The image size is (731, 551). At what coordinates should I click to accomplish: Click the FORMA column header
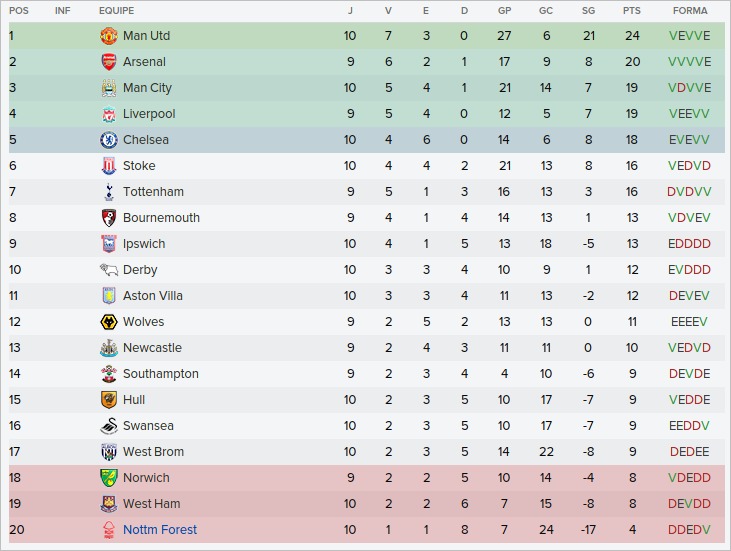click(689, 11)
